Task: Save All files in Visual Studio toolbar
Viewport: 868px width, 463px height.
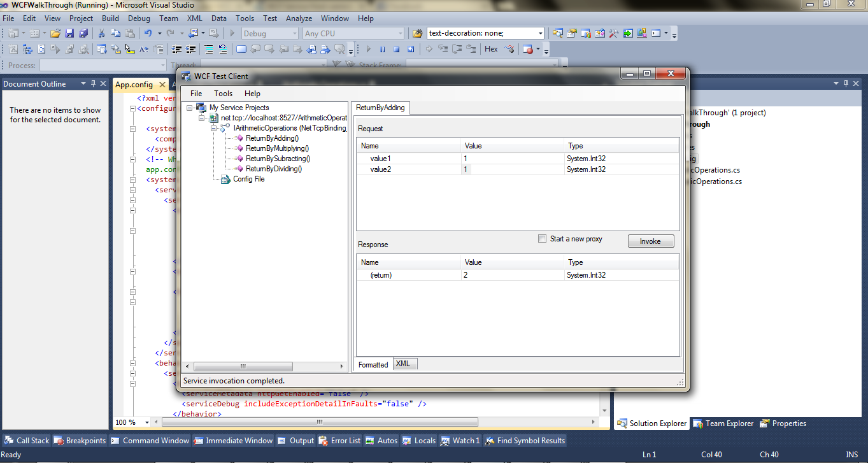Action: click(x=82, y=33)
